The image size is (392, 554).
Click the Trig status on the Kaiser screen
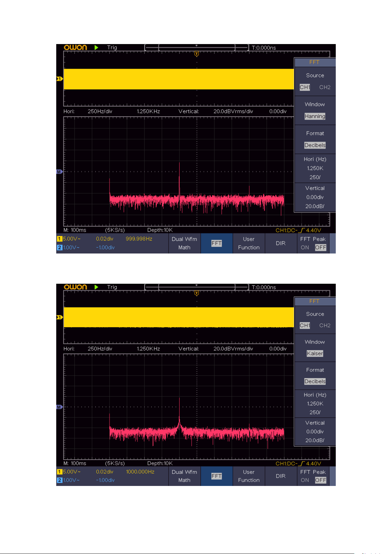pos(112,287)
